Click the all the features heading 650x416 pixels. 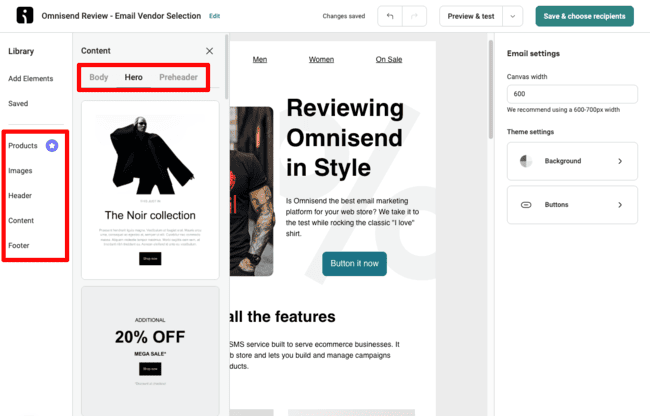click(x=282, y=317)
